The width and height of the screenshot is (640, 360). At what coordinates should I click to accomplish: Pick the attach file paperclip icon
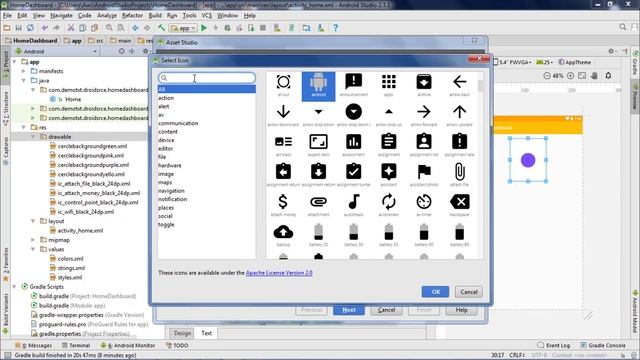pos(459,176)
